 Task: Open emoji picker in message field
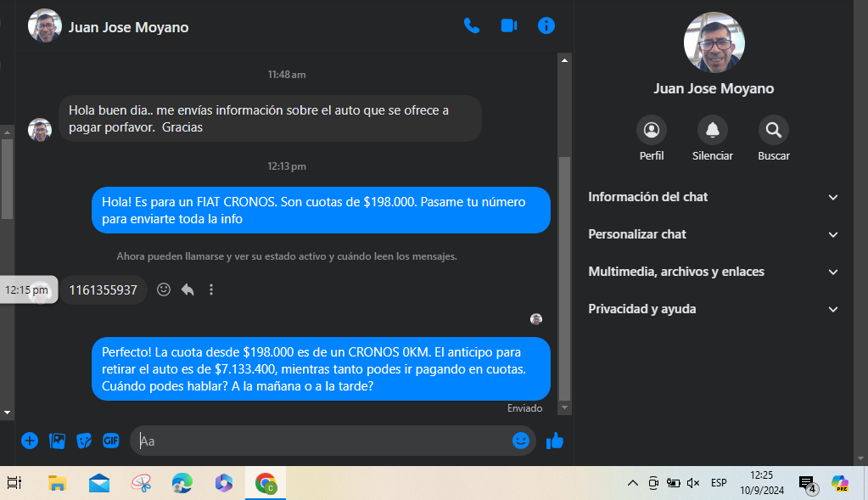(x=520, y=441)
